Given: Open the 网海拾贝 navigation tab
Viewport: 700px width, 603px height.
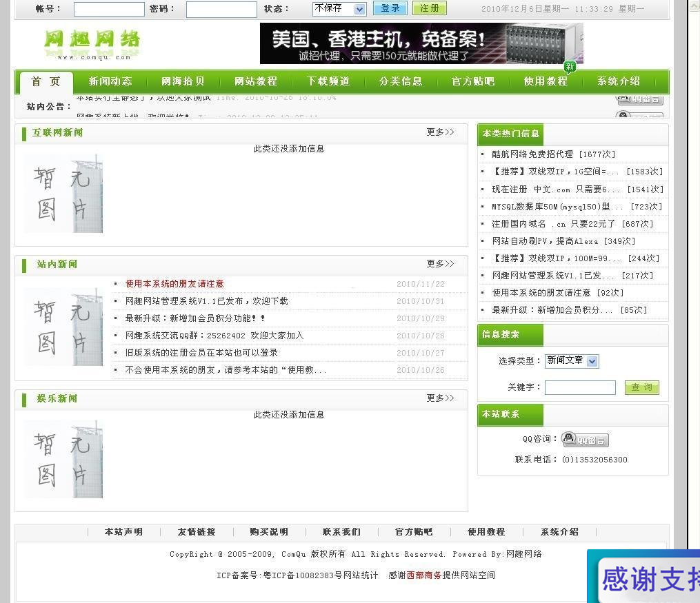Looking at the screenshot, I should pos(183,81).
